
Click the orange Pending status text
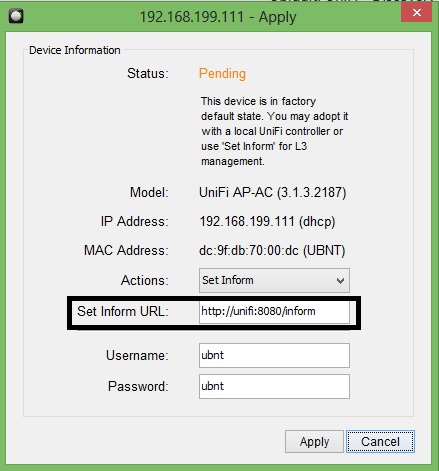(x=222, y=74)
